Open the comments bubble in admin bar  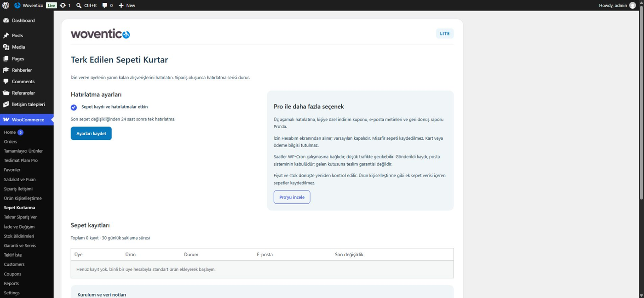coord(105,6)
